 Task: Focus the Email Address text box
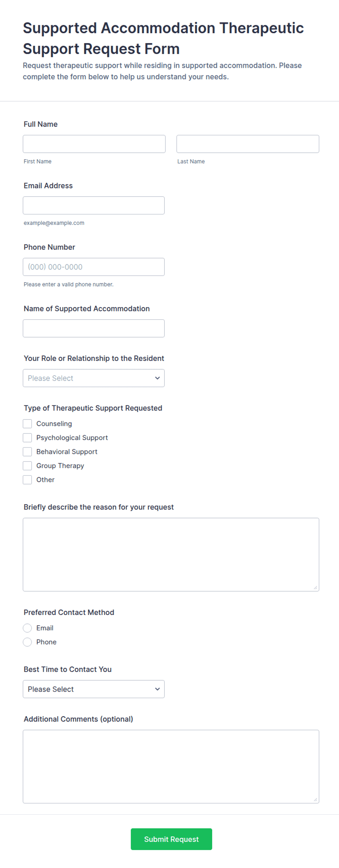click(94, 206)
